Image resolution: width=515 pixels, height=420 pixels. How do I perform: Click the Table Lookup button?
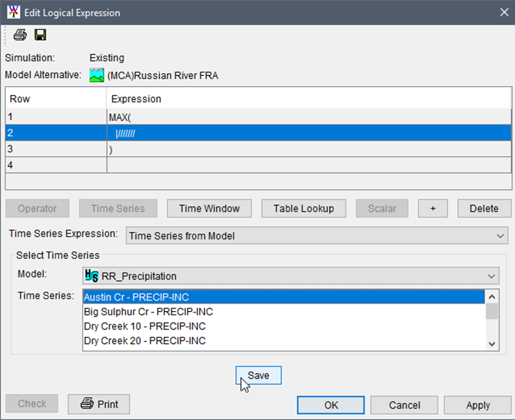pyautogui.click(x=303, y=208)
